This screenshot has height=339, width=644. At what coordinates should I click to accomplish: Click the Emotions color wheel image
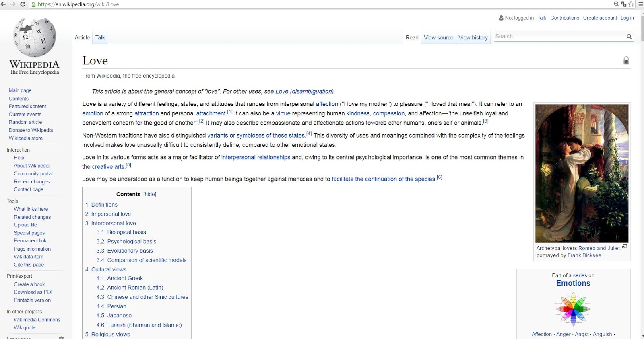pyautogui.click(x=573, y=309)
